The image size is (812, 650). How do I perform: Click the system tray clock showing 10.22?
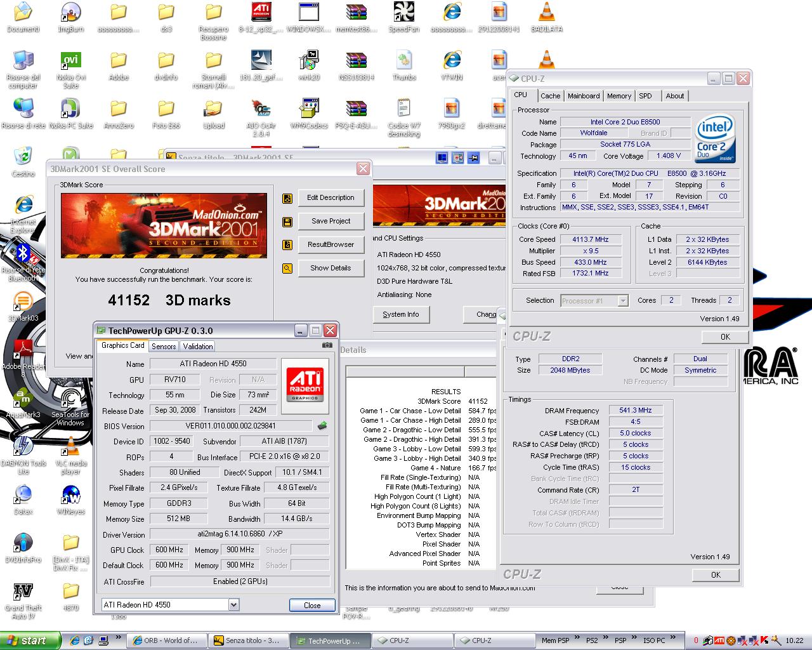point(794,640)
